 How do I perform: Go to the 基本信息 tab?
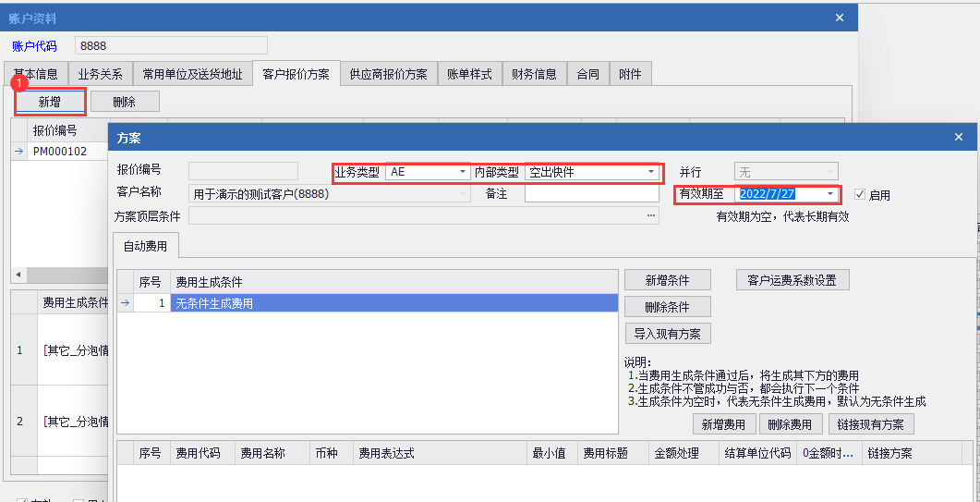pyautogui.click(x=35, y=74)
